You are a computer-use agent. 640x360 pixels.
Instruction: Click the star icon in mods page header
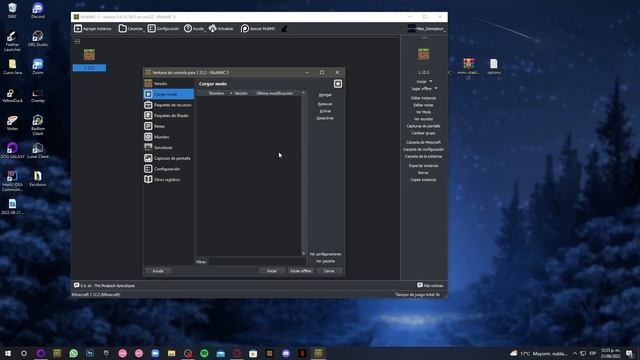tap(338, 84)
